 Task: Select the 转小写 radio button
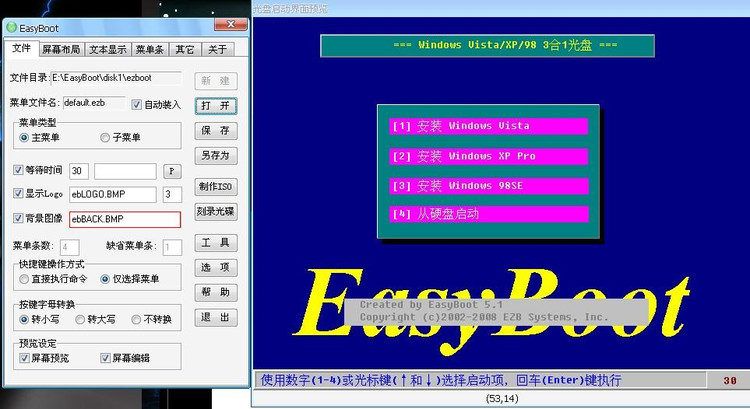[x=24, y=319]
